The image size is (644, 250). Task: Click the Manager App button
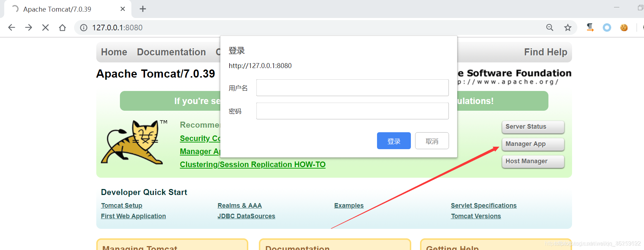[x=533, y=144]
